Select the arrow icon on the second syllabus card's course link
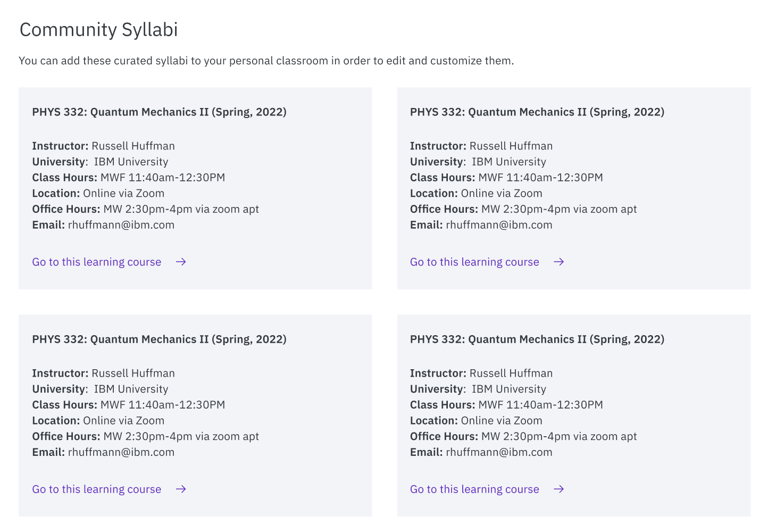Viewport: 768px width, 532px height. (559, 262)
